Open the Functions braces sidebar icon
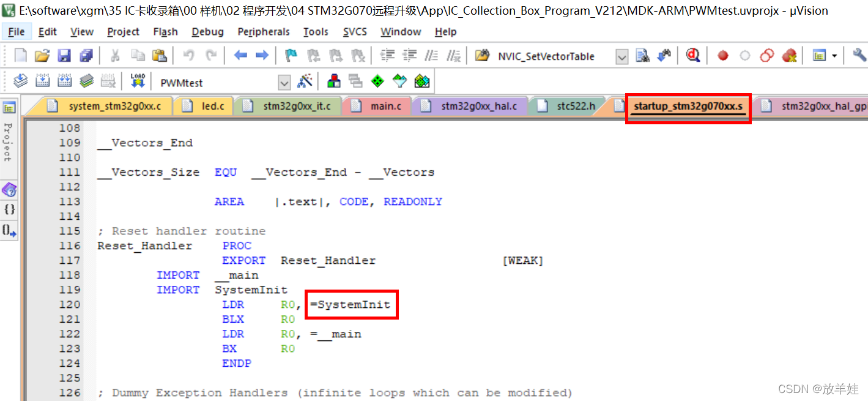 point(9,209)
